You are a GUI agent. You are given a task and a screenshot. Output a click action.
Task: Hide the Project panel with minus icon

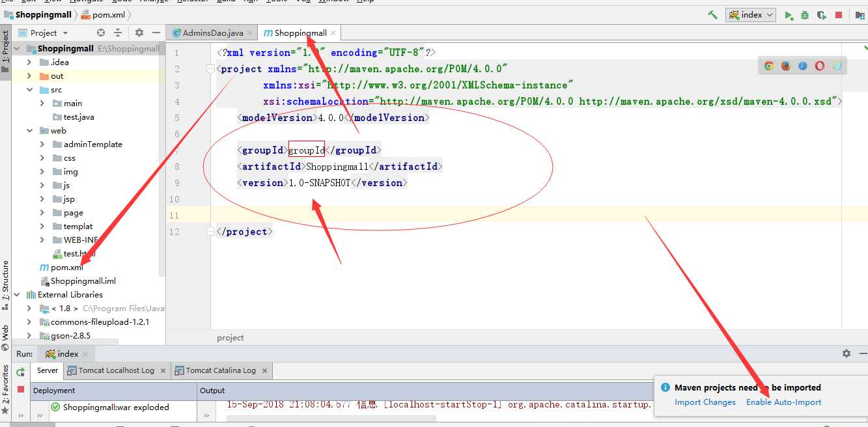click(156, 33)
